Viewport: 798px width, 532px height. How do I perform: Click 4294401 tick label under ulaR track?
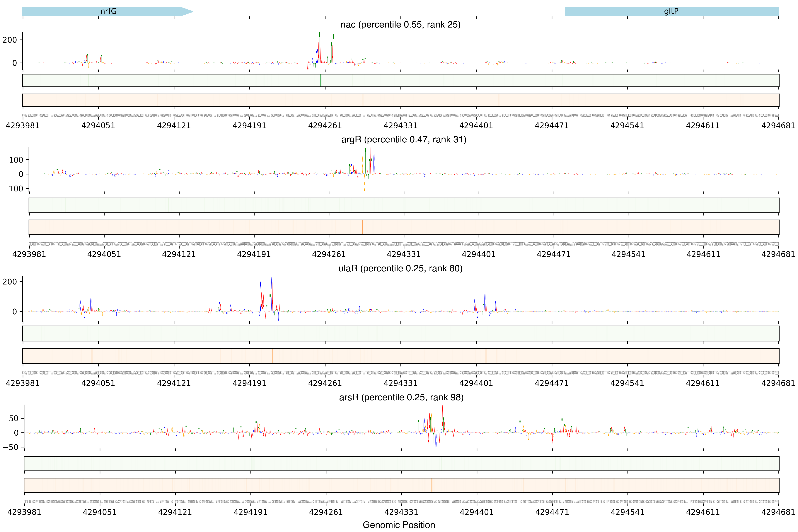click(476, 383)
